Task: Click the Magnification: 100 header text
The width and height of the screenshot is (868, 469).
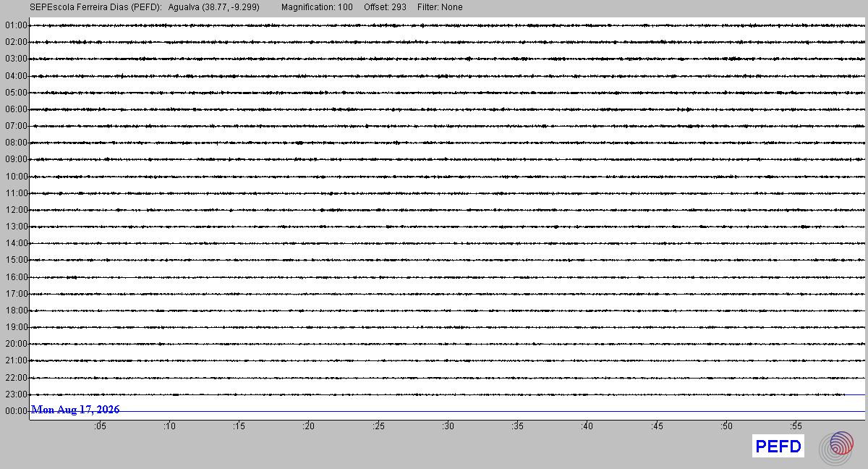Action: click(x=317, y=7)
